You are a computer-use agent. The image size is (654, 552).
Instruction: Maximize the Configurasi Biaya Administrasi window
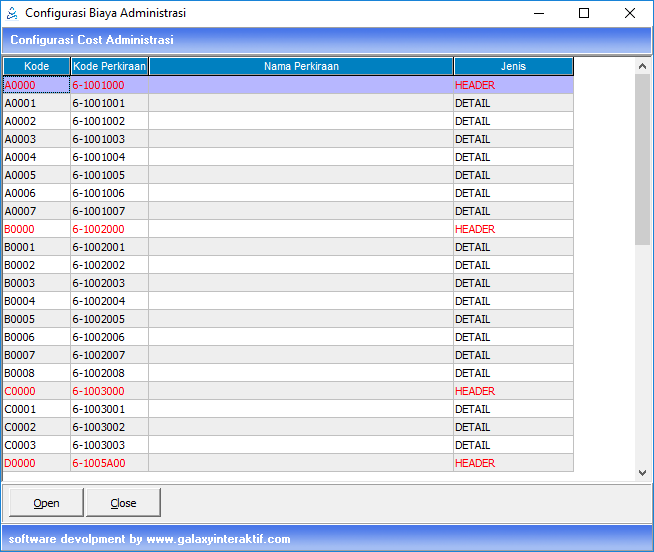tap(584, 14)
